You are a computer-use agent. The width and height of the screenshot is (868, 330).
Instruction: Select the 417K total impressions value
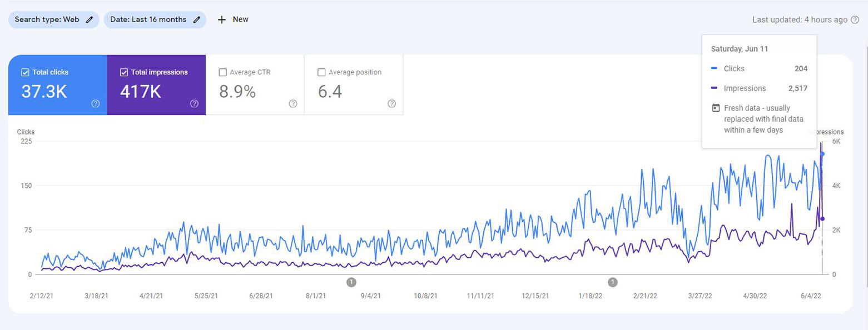[141, 92]
